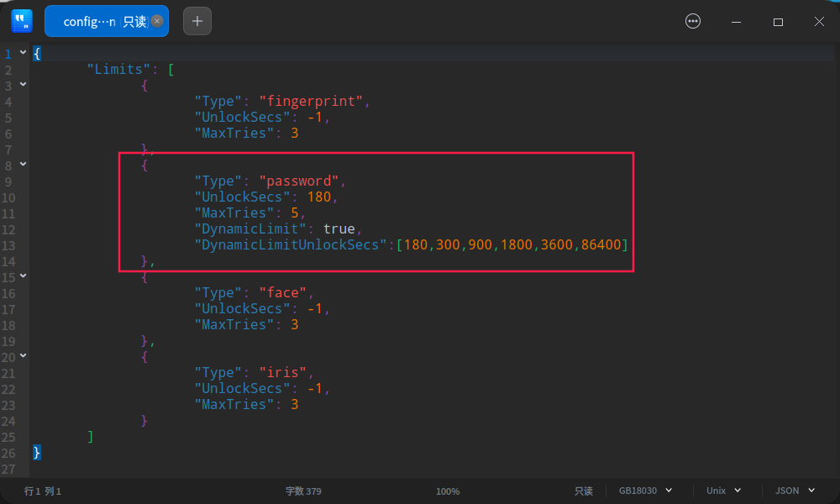
Task: Switch to the config 只读 tab
Action: tap(101, 21)
